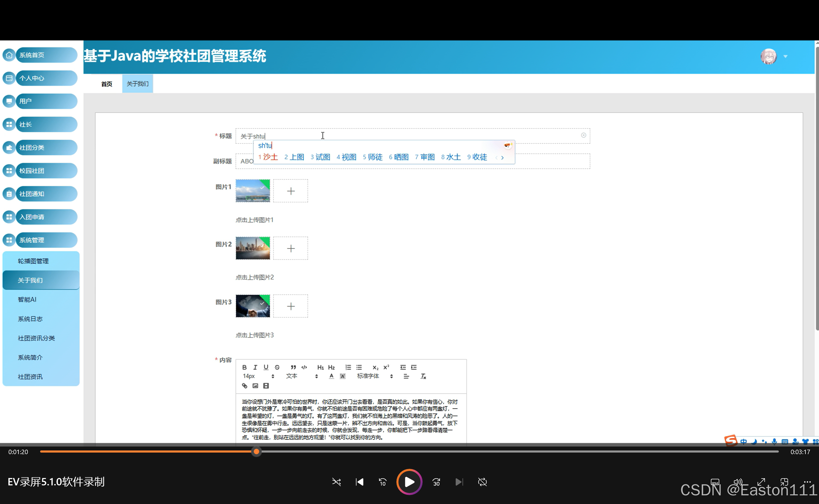The height and width of the screenshot is (504, 819).
Task: Clear the 标题 input using the x button
Action: coord(583,135)
